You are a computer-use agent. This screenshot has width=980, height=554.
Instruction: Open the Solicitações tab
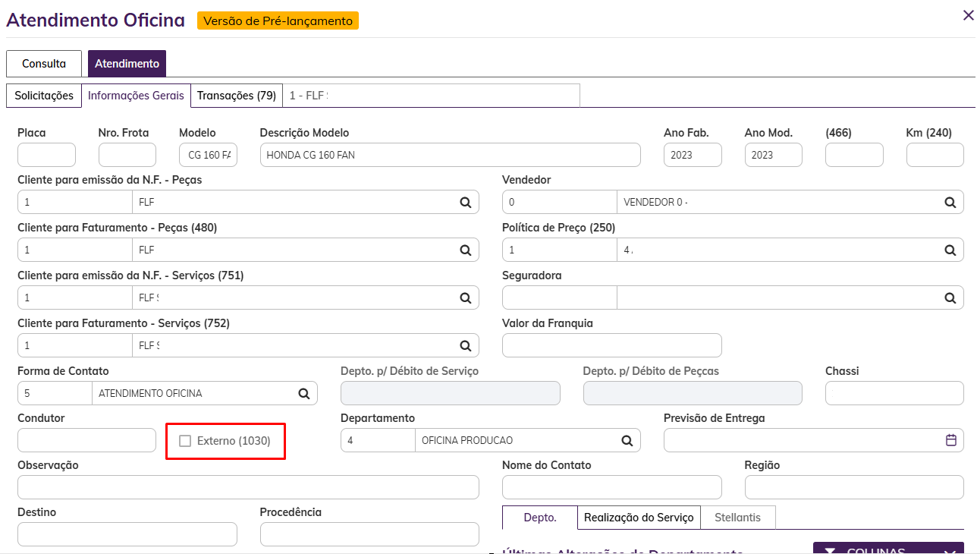(x=44, y=96)
